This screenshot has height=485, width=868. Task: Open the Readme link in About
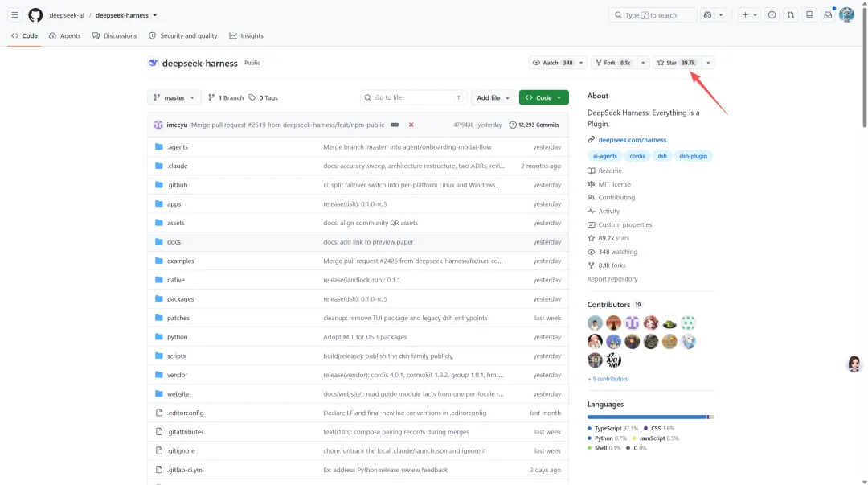coord(610,171)
